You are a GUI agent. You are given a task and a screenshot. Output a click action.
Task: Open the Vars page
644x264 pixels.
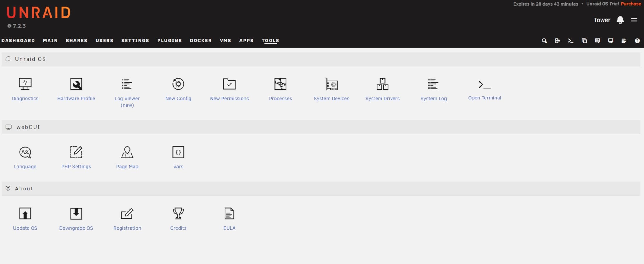[178, 158]
